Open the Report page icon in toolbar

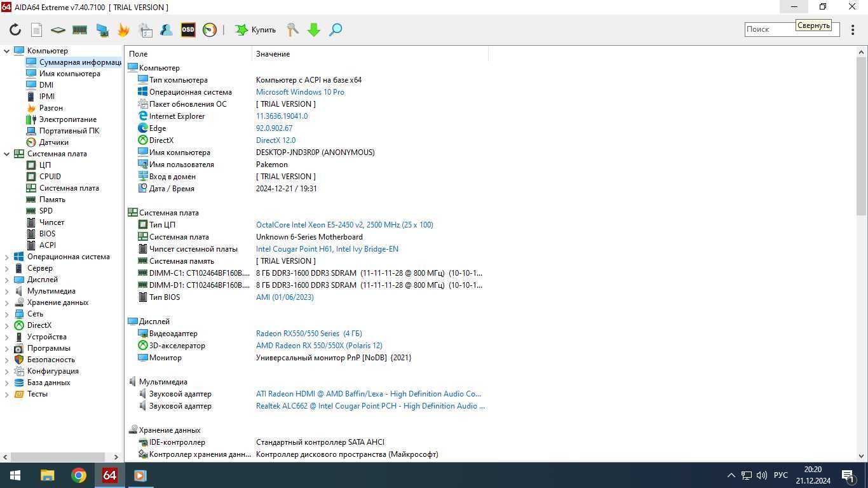point(36,30)
